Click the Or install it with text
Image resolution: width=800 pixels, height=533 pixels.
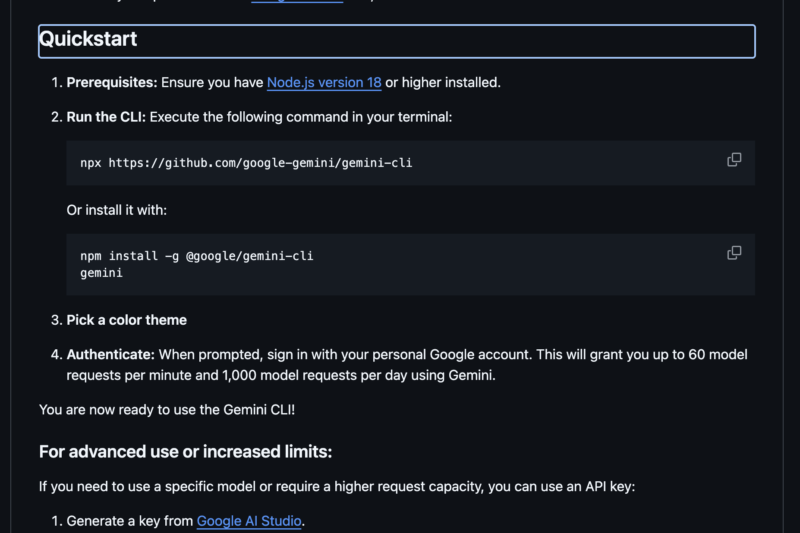tap(116, 210)
